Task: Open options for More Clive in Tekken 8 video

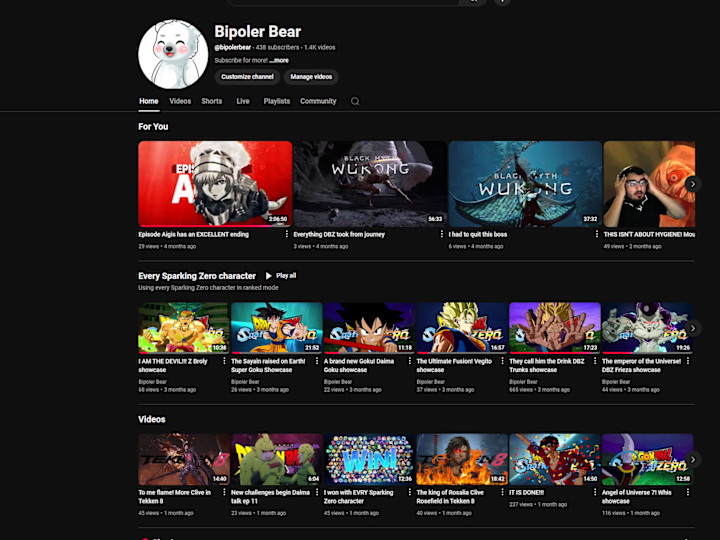Action: pos(224,492)
